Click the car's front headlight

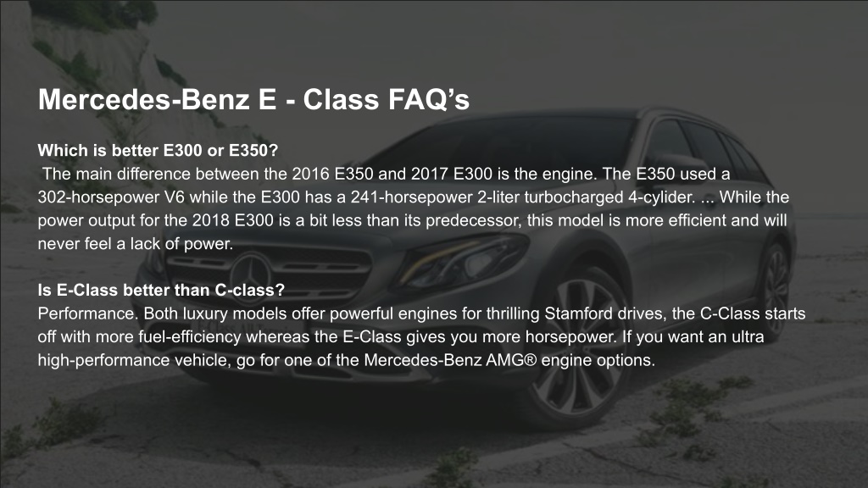[461, 259]
